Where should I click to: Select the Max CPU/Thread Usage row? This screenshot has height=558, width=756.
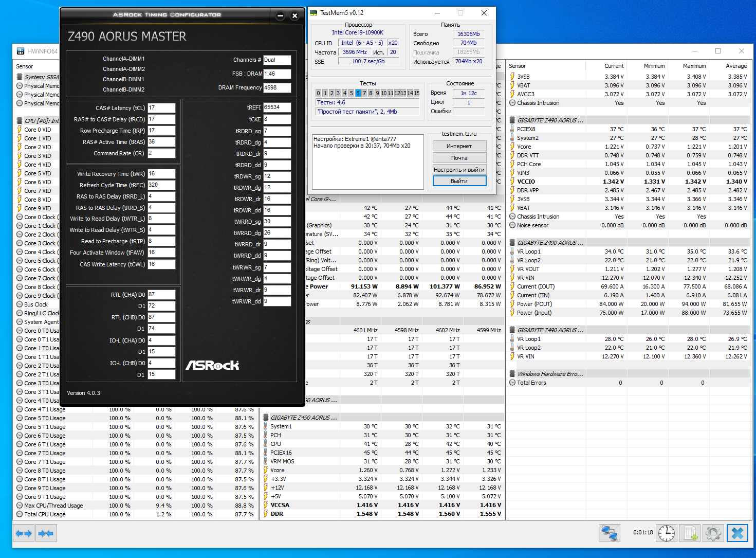click(136, 506)
